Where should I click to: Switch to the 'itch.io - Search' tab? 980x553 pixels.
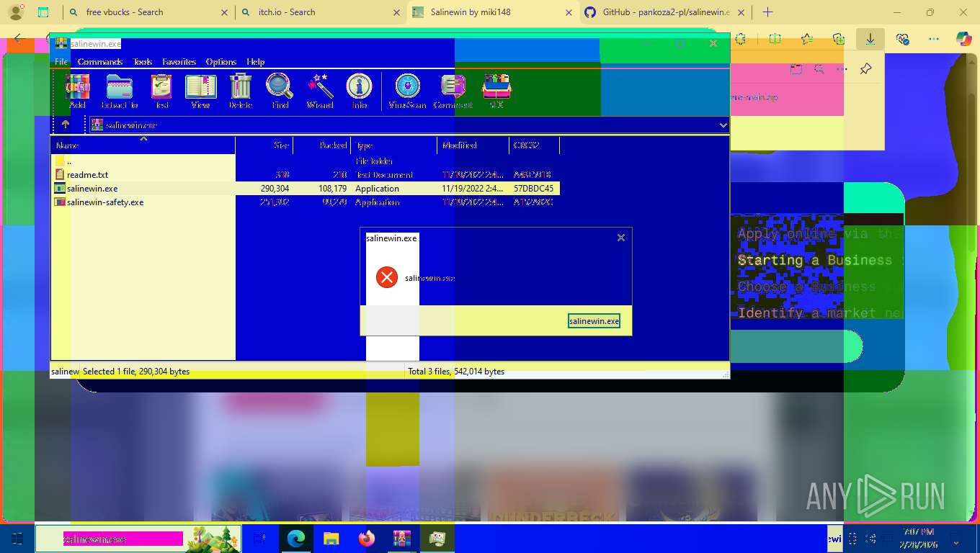click(320, 12)
